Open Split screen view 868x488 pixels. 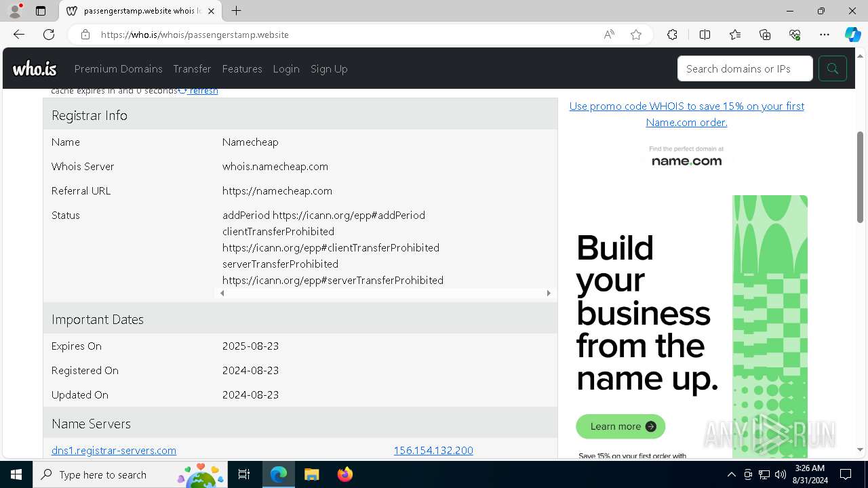tap(705, 35)
